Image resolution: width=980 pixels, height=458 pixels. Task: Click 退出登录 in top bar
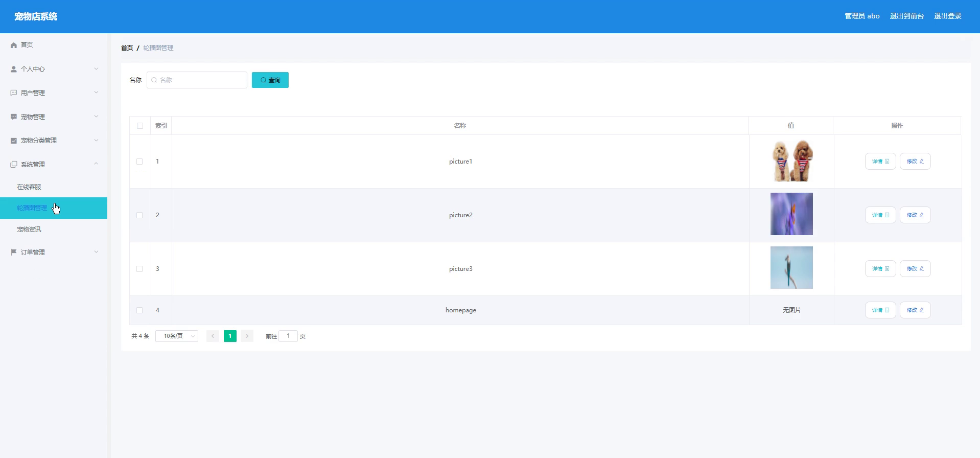click(x=948, y=16)
